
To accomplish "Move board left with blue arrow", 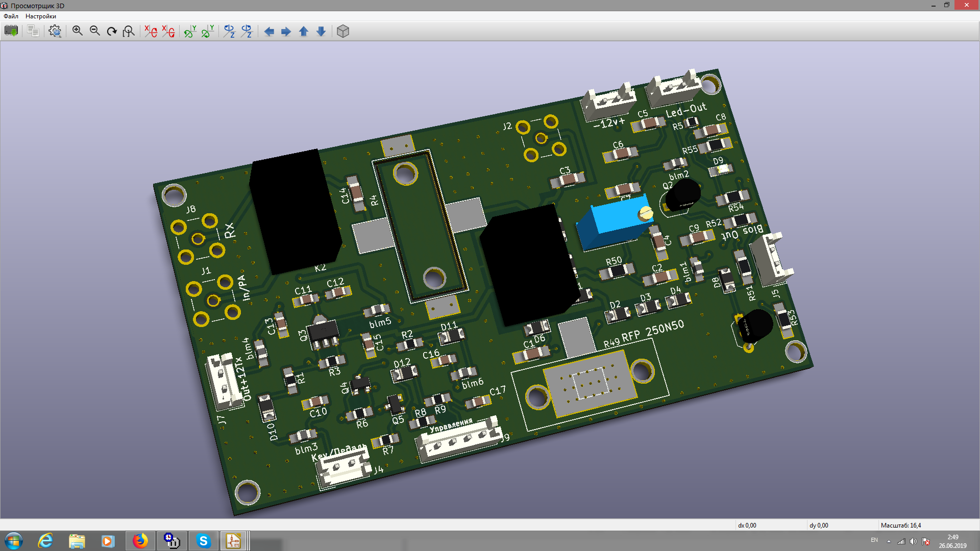I will click(269, 32).
